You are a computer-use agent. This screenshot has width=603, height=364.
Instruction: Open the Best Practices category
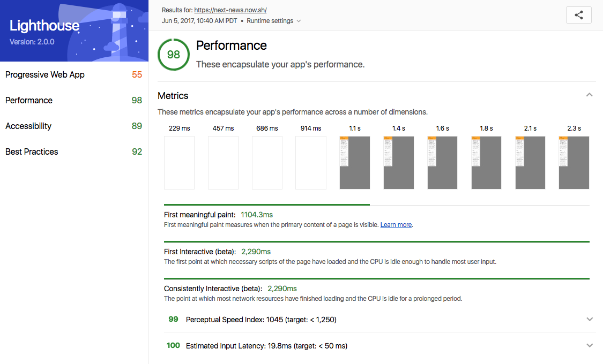click(x=32, y=152)
